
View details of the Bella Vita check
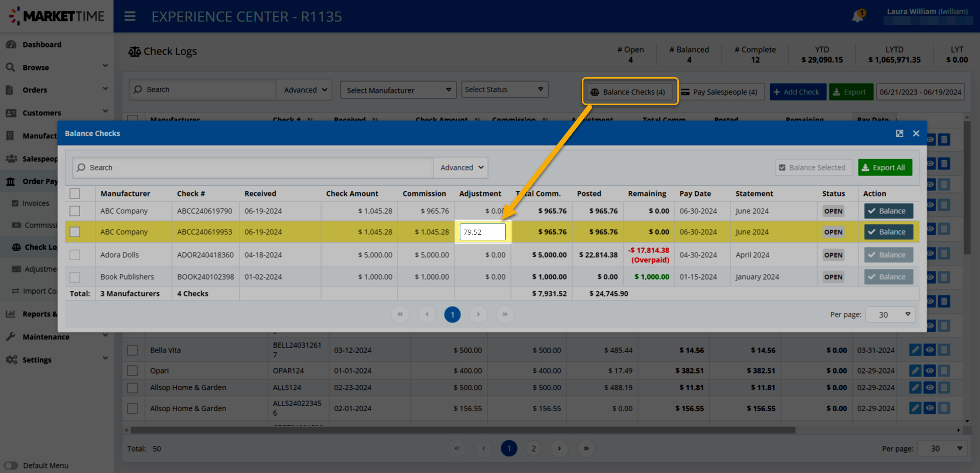point(930,350)
